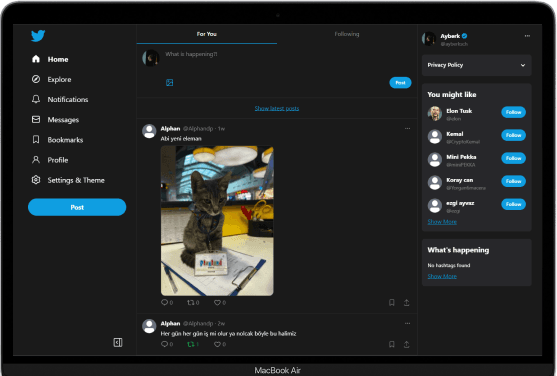Click the large Post button in sidebar
557x376 pixels.
[77, 207]
